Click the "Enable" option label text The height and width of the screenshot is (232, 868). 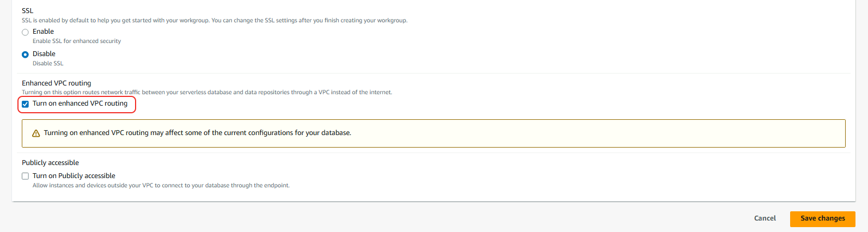[43, 32]
